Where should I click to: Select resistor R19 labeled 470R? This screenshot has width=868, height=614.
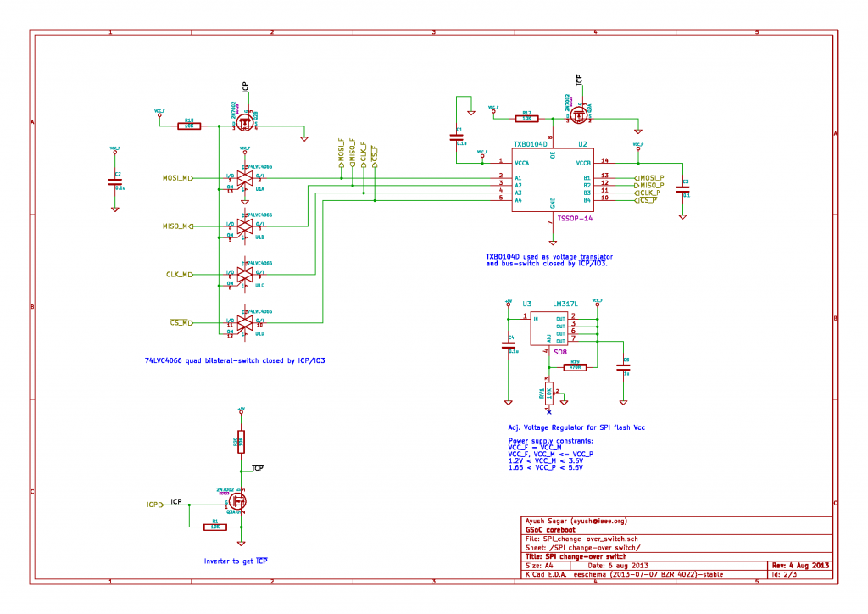tap(575, 366)
